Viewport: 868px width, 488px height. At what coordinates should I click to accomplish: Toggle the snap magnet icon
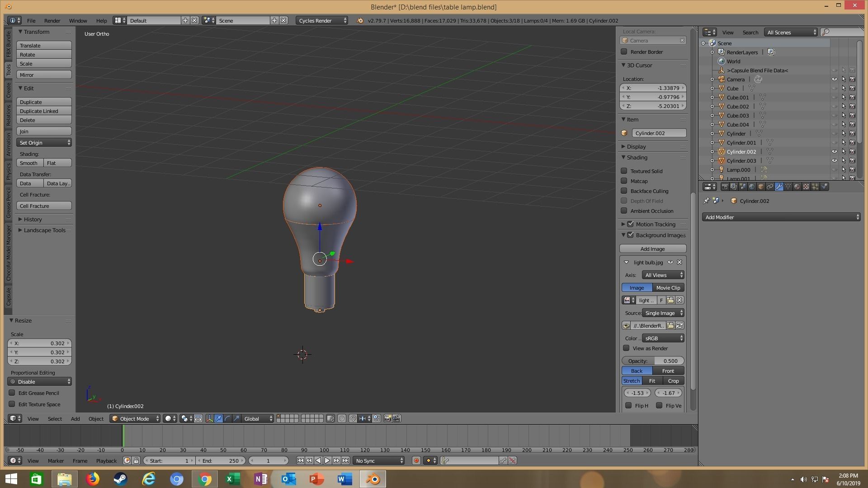[x=353, y=419]
